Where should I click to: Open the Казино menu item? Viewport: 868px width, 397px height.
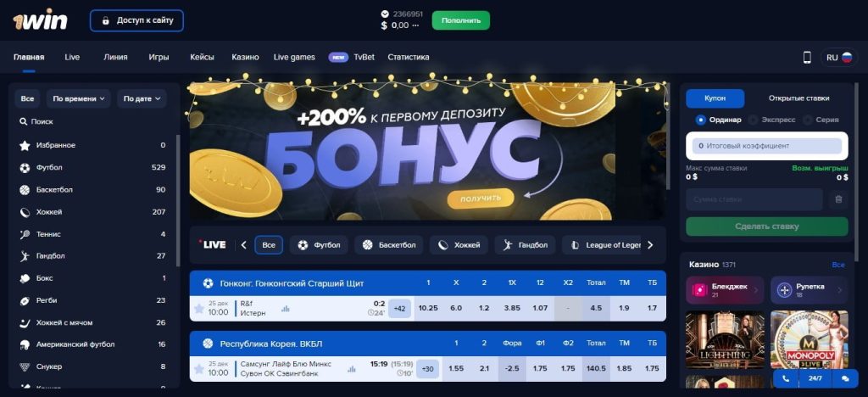click(x=245, y=57)
